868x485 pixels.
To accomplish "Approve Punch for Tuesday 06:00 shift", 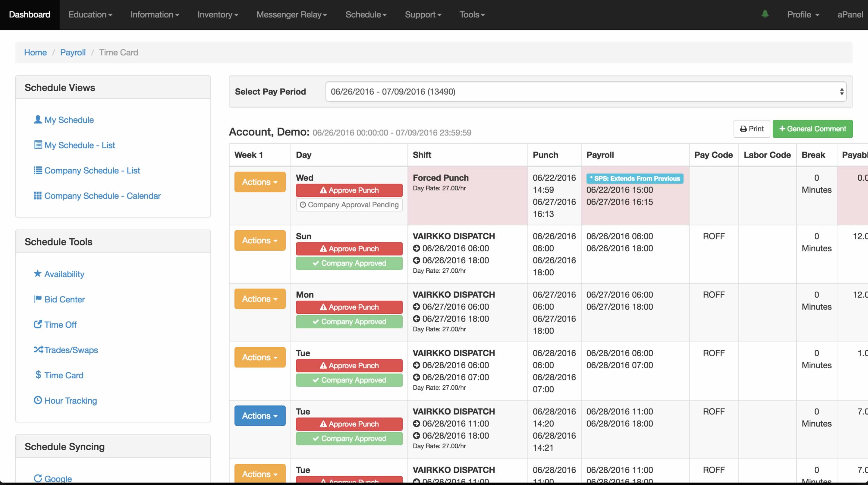I will [349, 365].
